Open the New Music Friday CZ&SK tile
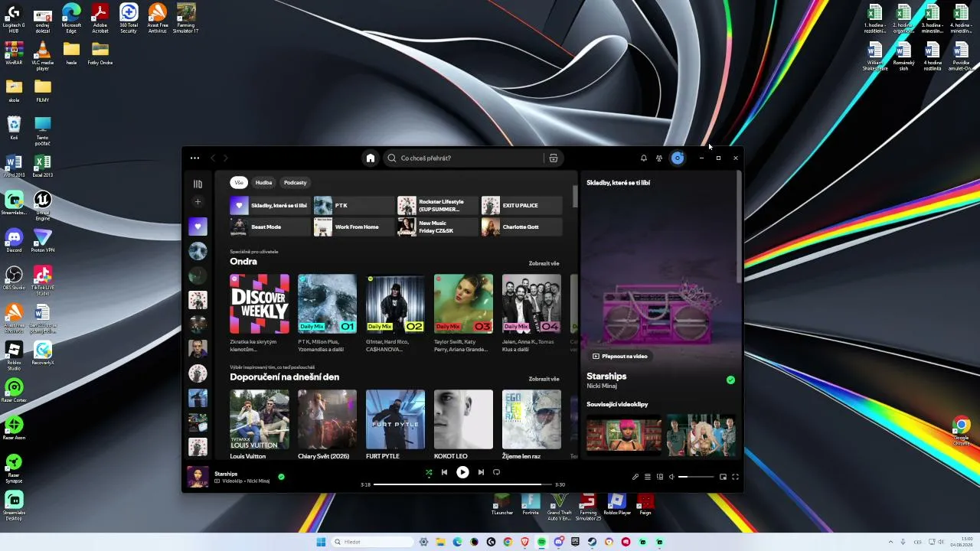The width and height of the screenshot is (980, 551). (x=438, y=227)
